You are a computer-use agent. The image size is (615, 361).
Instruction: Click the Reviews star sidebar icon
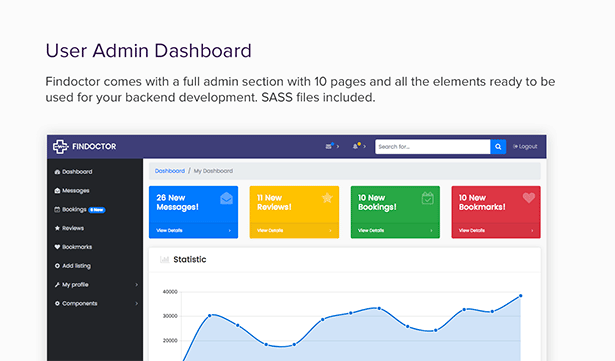57,228
